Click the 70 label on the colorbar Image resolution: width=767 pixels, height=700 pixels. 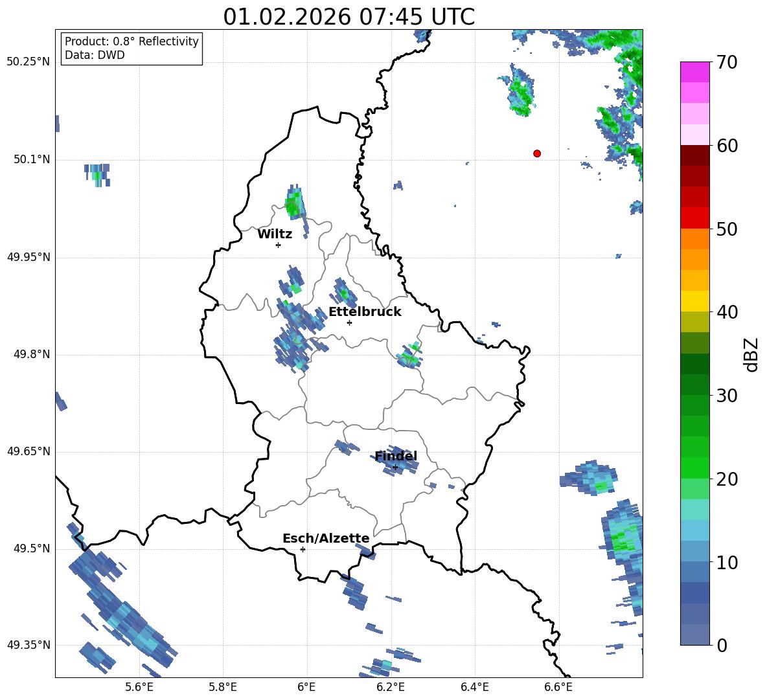[x=727, y=62]
